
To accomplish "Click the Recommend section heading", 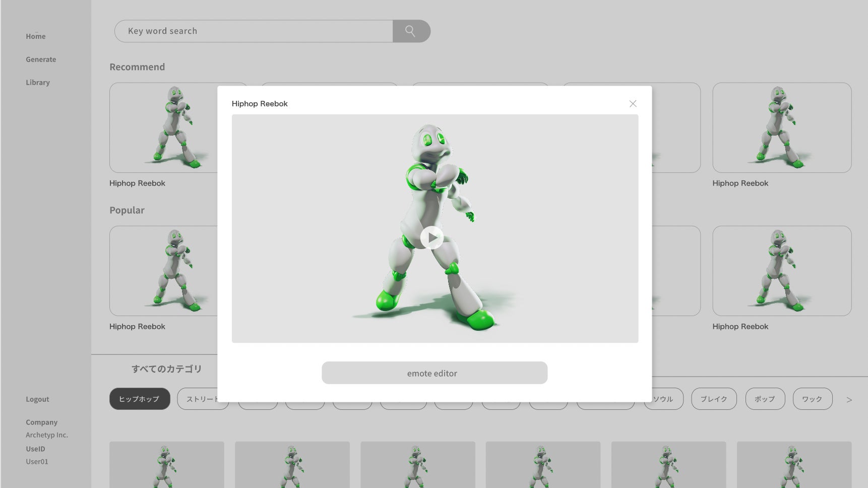I will point(137,67).
